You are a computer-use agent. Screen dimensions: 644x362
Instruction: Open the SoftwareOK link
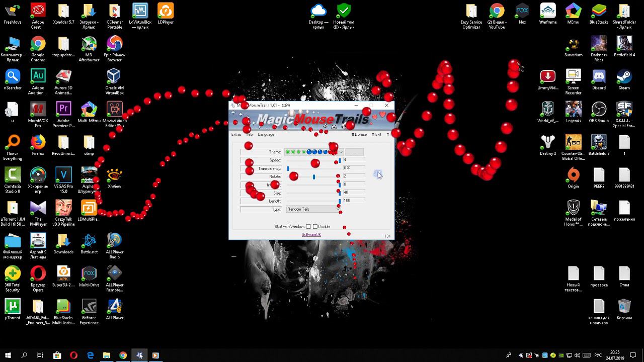[311, 235]
